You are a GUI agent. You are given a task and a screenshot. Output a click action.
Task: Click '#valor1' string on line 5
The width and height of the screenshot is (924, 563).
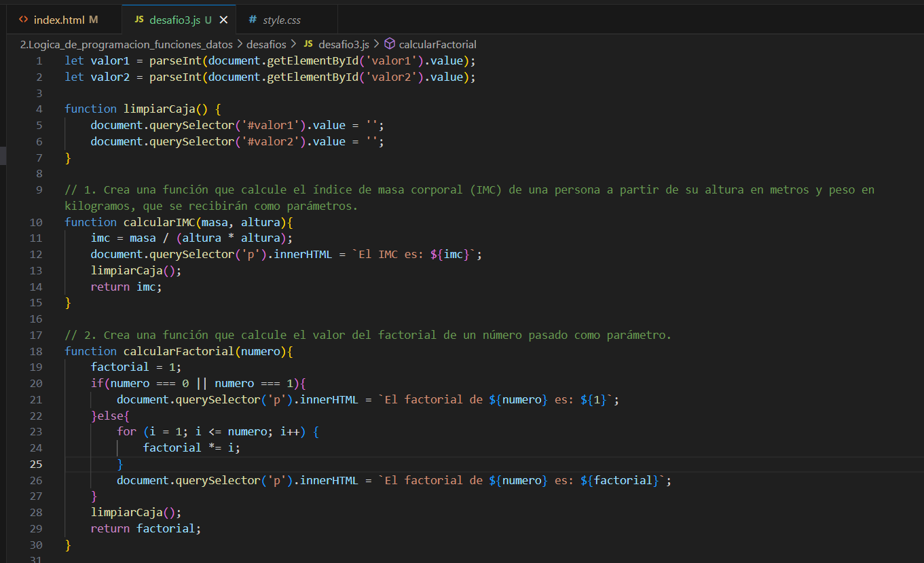click(270, 125)
